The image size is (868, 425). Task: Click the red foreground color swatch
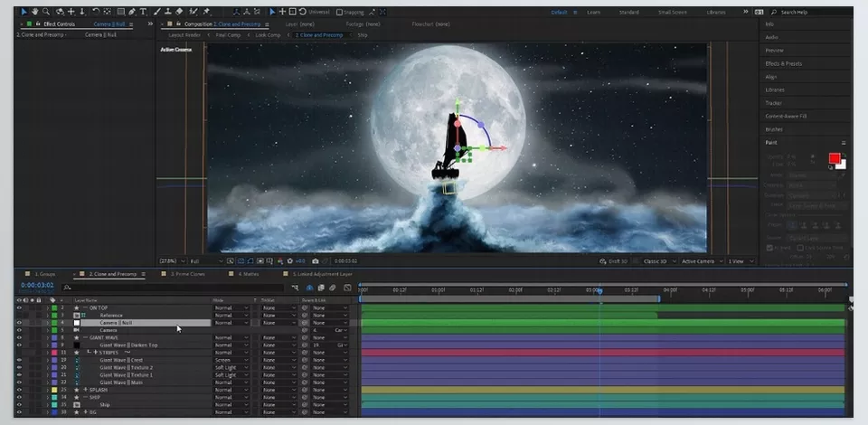[835, 159]
